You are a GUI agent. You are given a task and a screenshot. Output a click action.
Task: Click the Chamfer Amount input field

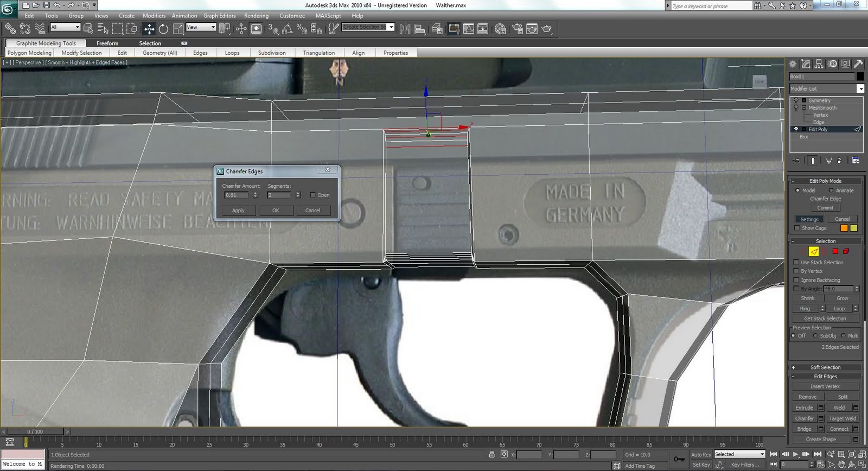(x=238, y=195)
